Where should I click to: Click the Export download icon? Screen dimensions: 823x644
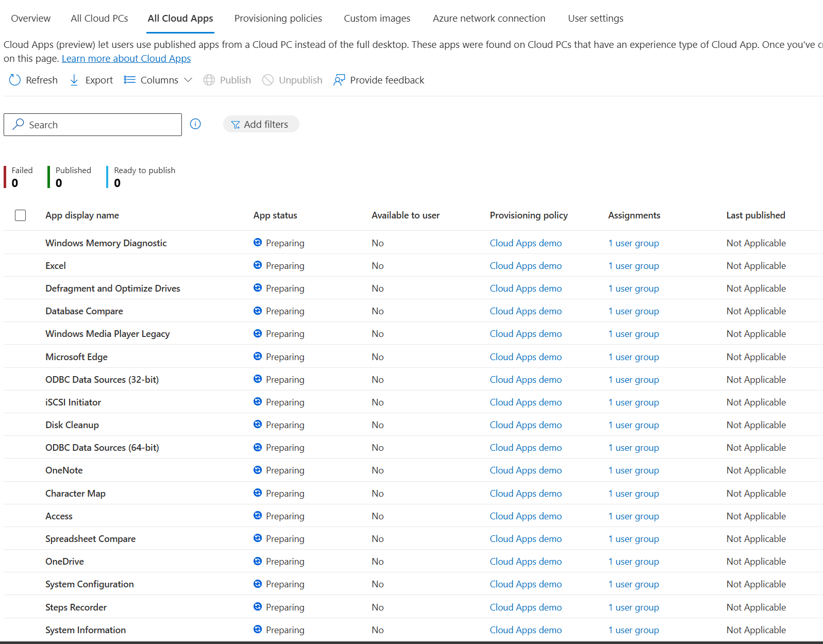click(x=74, y=80)
